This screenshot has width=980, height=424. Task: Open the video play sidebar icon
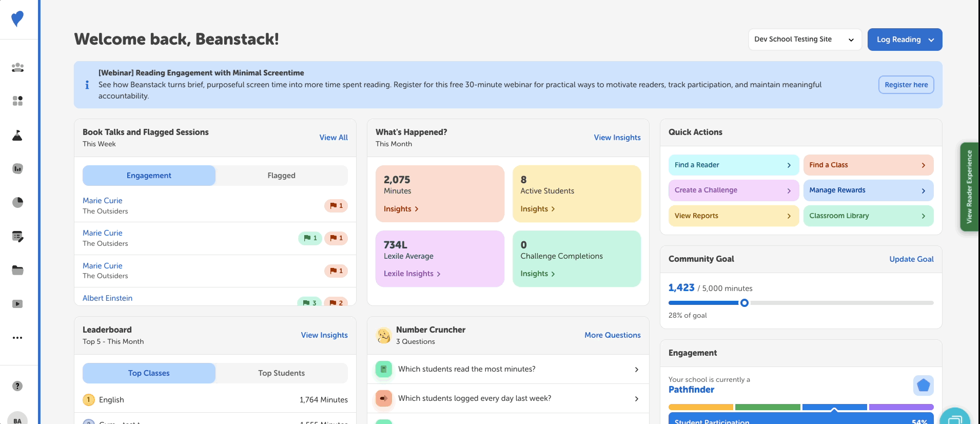coord(17,304)
